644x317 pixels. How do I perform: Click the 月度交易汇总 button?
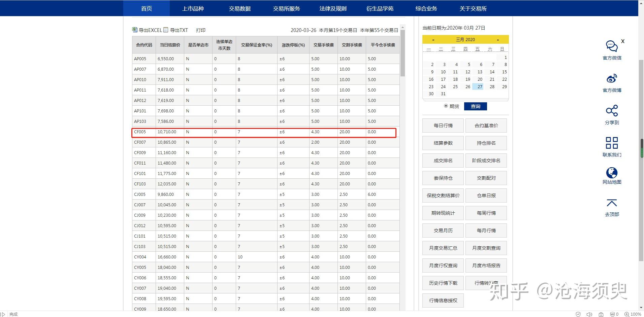443,248
